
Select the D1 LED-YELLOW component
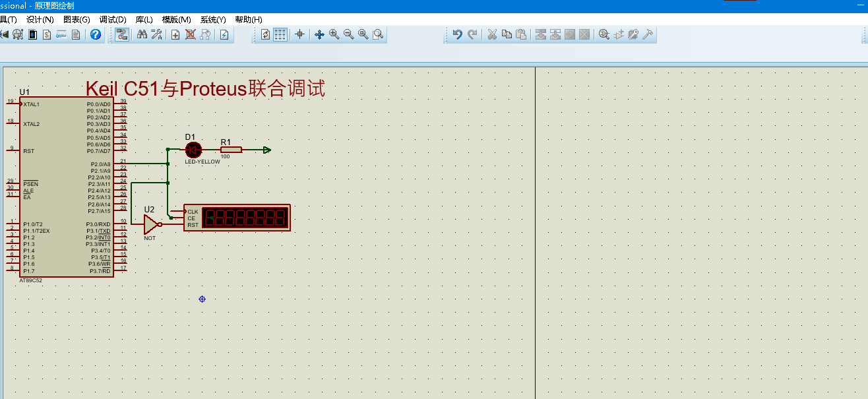(x=193, y=150)
